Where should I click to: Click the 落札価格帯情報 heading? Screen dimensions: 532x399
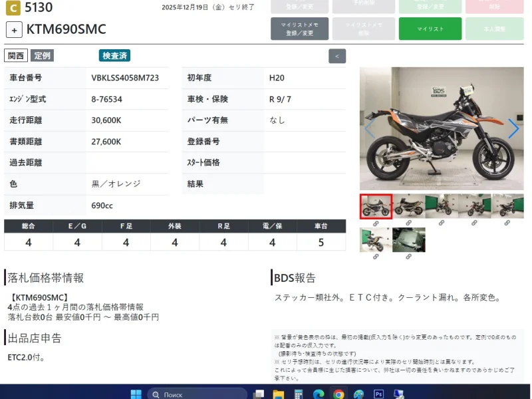click(46, 278)
